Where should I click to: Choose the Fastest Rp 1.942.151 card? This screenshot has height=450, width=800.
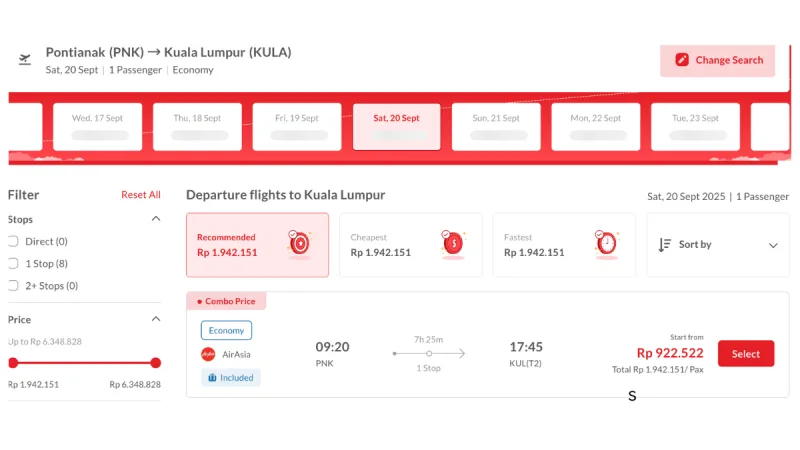click(564, 245)
